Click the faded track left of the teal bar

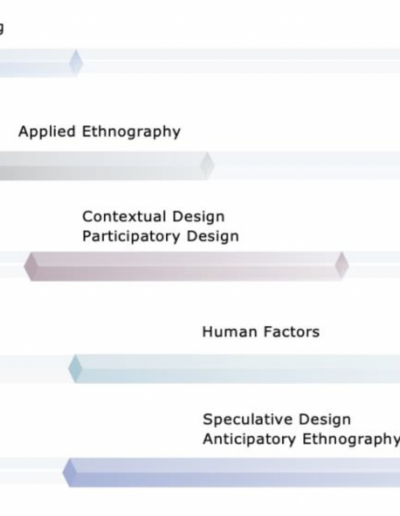34,369
